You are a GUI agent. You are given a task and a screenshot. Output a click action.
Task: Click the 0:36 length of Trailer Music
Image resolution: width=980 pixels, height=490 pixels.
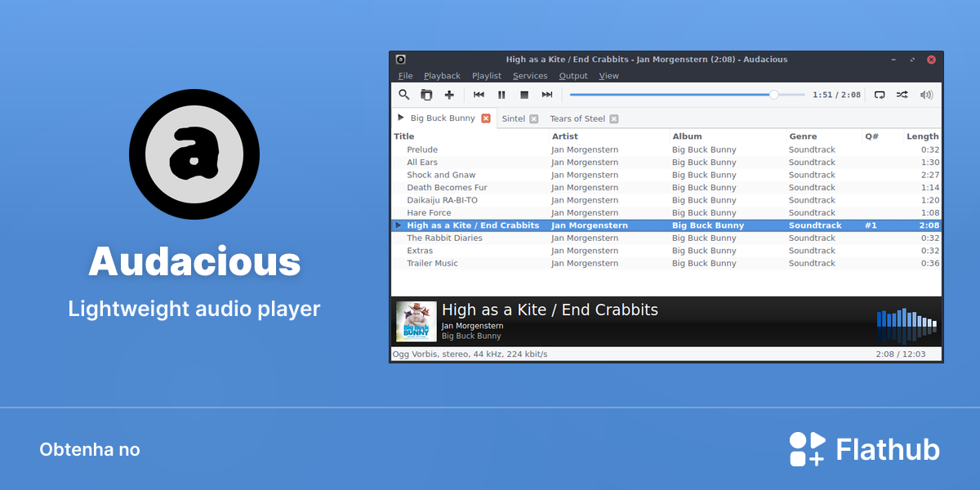[x=929, y=264]
